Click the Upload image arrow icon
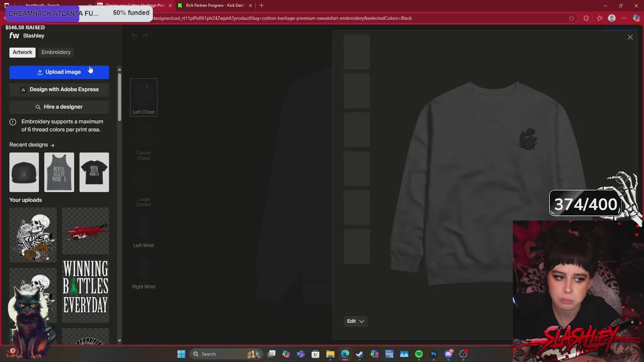The height and width of the screenshot is (362, 644). click(x=40, y=72)
